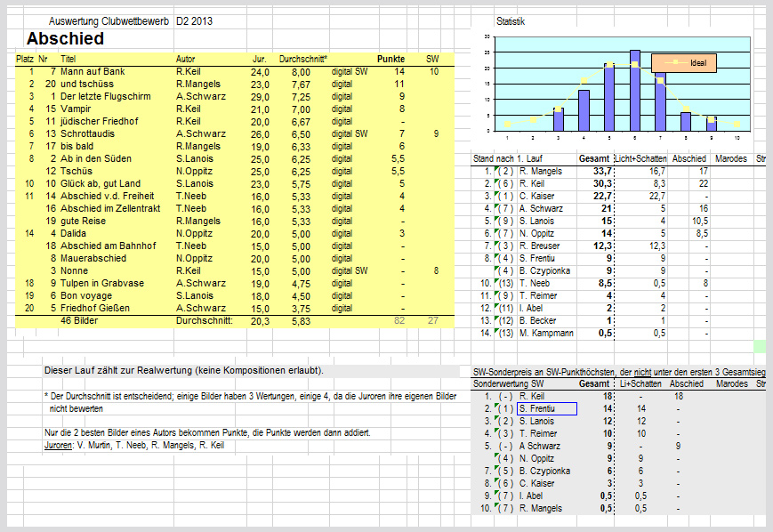The width and height of the screenshot is (773, 532).
Task: Select the cell 'Der letzte Flugschirm'
Action: (106, 97)
